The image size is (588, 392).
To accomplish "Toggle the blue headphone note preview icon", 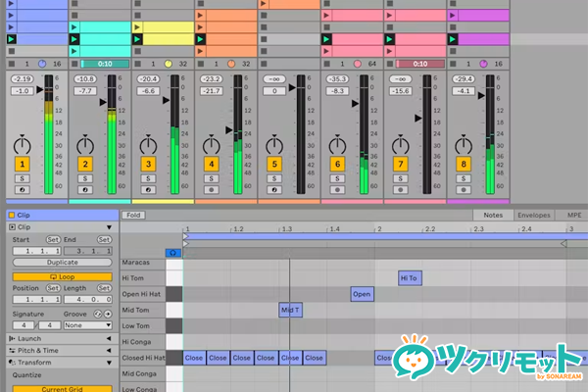I will [173, 253].
